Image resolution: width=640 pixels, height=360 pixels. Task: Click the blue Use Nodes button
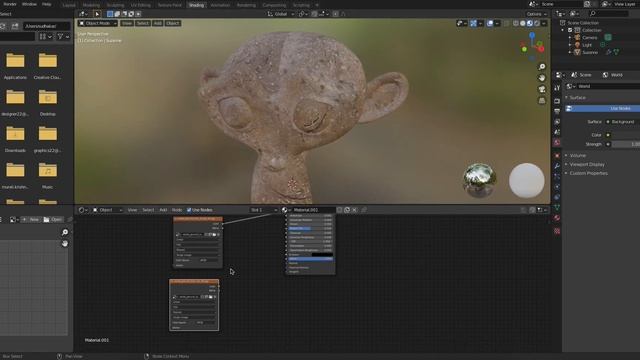(603, 108)
